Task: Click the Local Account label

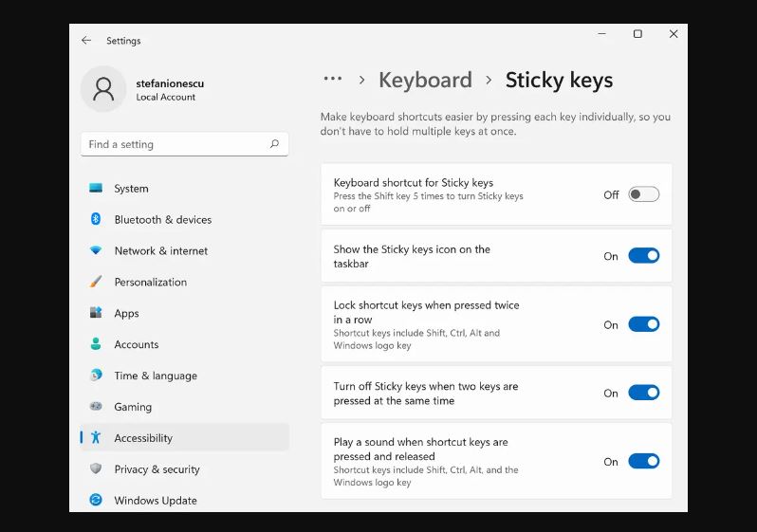Action: (x=166, y=97)
